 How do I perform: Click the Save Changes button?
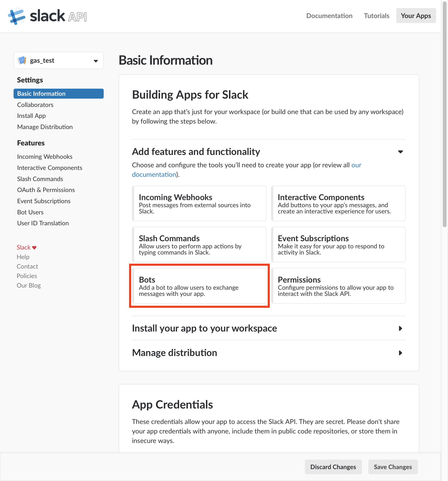(393, 467)
